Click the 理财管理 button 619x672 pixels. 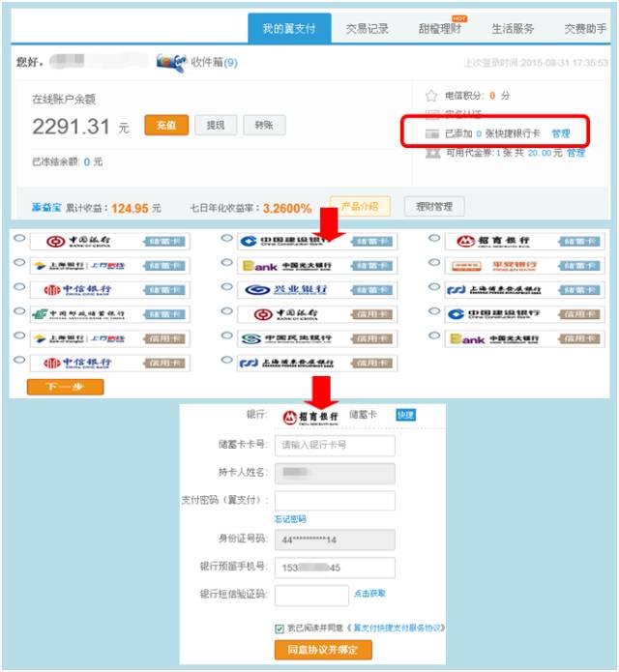pyautogui.click(x=434, y=207)
